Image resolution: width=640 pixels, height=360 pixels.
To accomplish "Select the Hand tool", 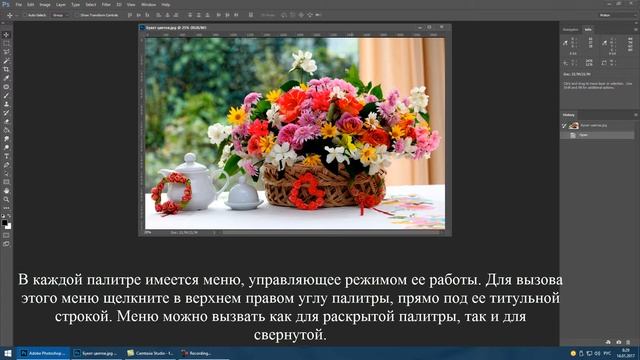I will tap(6, 191).
